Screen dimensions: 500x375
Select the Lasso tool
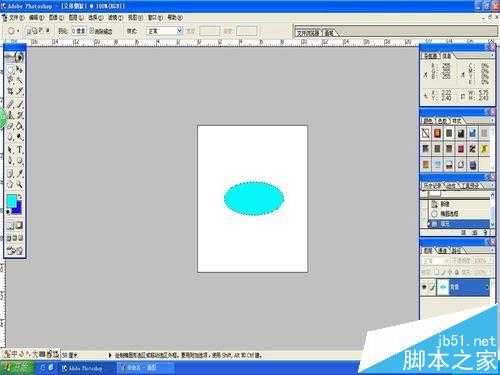coord(11,80)
